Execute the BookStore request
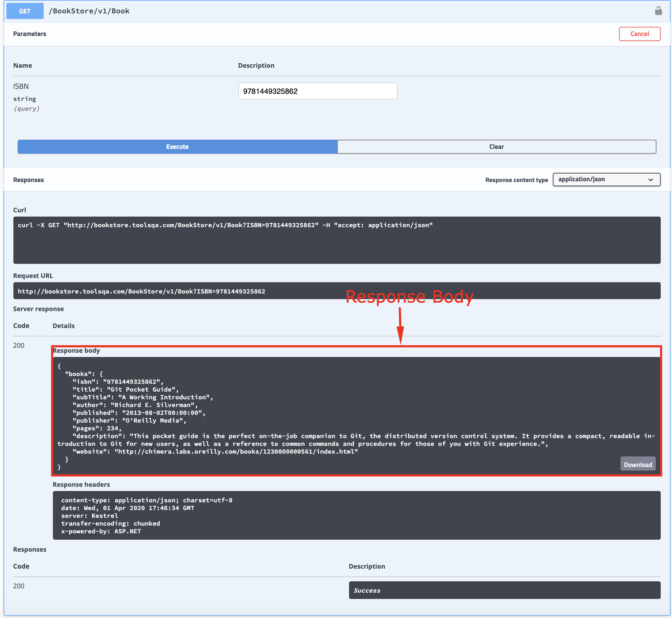 click(x=177, y=146)
